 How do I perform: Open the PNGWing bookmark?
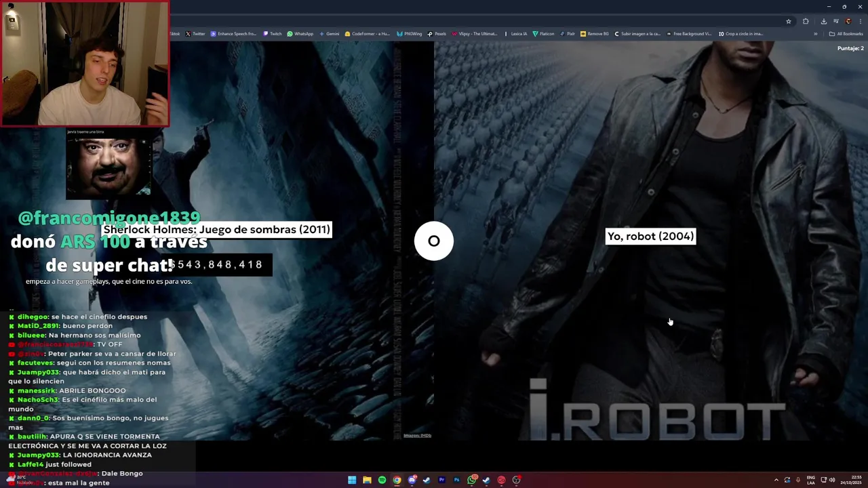(x=410, y=33)
